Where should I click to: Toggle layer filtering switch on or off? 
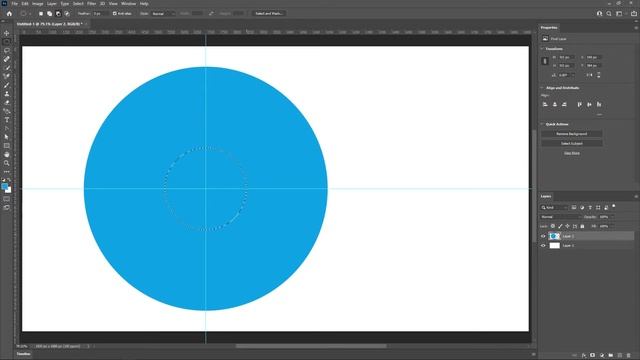(x=613, y=206)
